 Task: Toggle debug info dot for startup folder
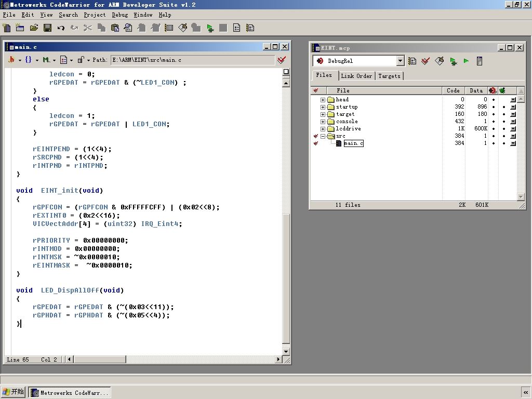click(x=504, y=107)
